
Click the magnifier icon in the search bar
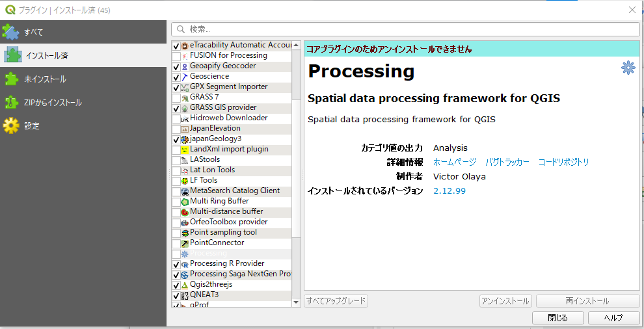tap(181, 29)
